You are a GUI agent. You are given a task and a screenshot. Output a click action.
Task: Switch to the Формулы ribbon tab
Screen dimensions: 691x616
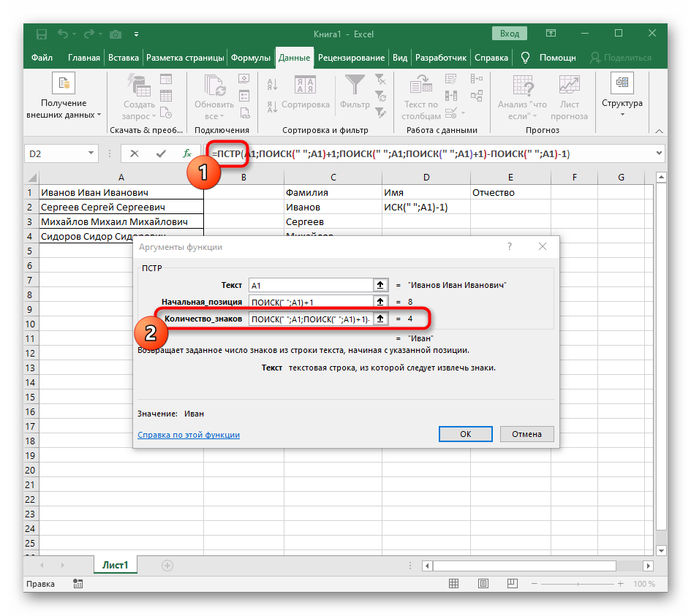coord(251,58)
